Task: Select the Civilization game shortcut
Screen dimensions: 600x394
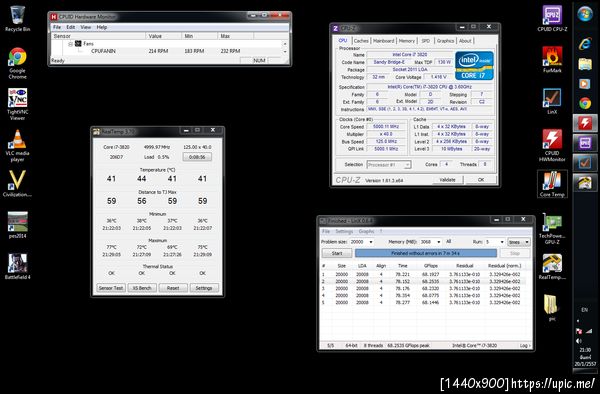Action: click(18, 184)
